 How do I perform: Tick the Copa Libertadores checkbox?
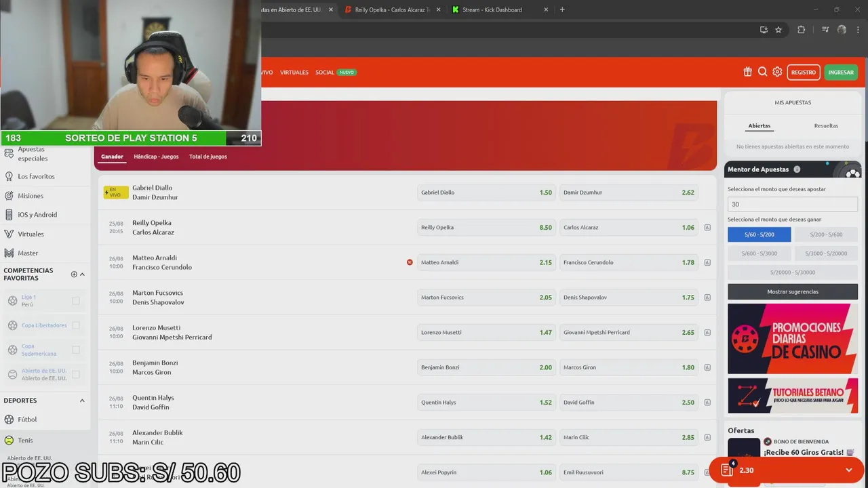pyautogui.click(x=76, y=325)
